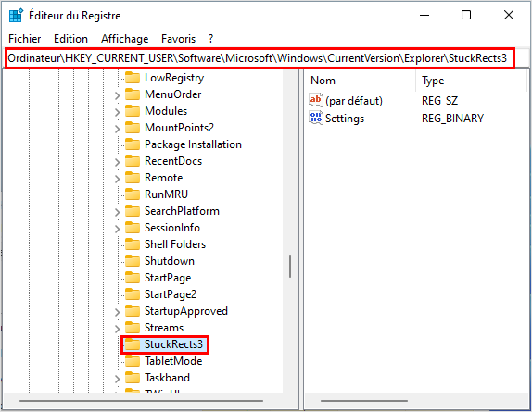Select the Shell Folders key label

175,244
